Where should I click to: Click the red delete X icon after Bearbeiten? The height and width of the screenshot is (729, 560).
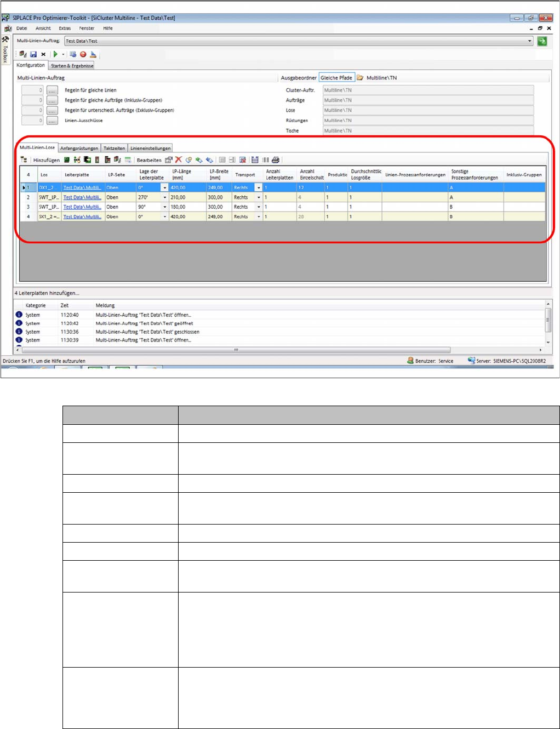178,160
